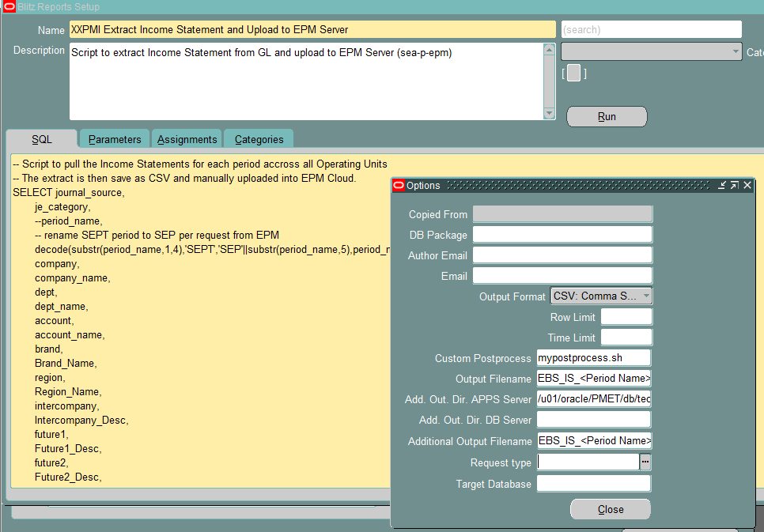
Task: Click the Custom Postprocess field
Action: coord(594,357)
